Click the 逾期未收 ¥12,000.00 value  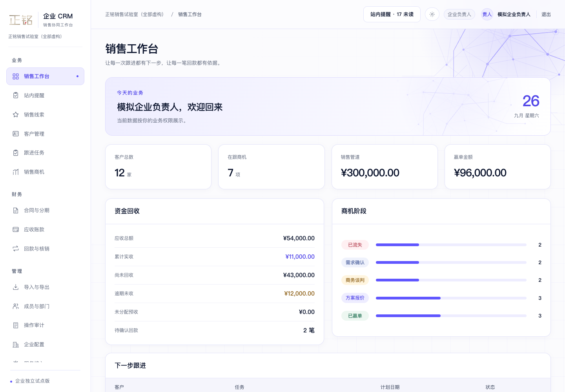299,294
